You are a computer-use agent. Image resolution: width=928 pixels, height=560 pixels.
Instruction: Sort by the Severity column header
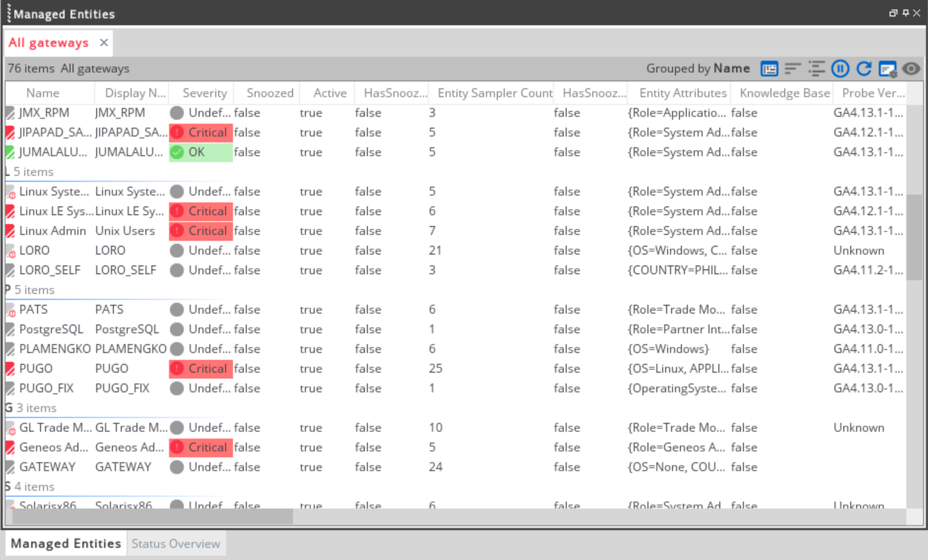click(x=204, y=93)
